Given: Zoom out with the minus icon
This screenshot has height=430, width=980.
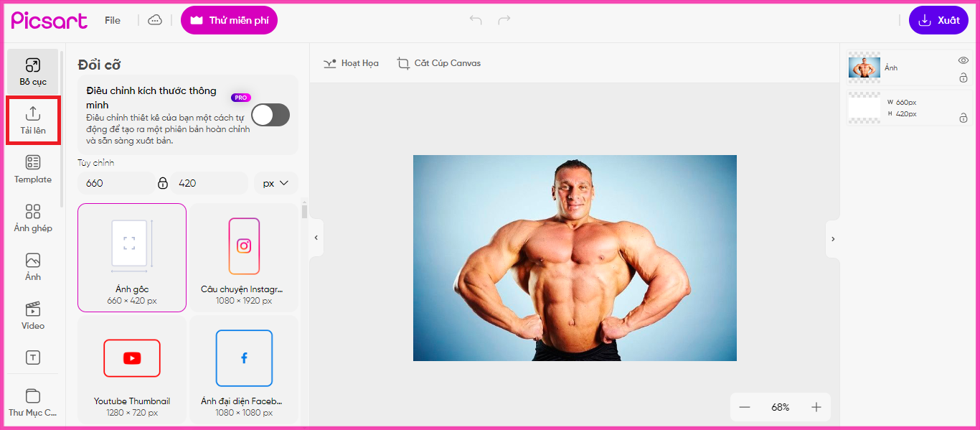Looking at the screenshot, I should (x=745, y=407).
